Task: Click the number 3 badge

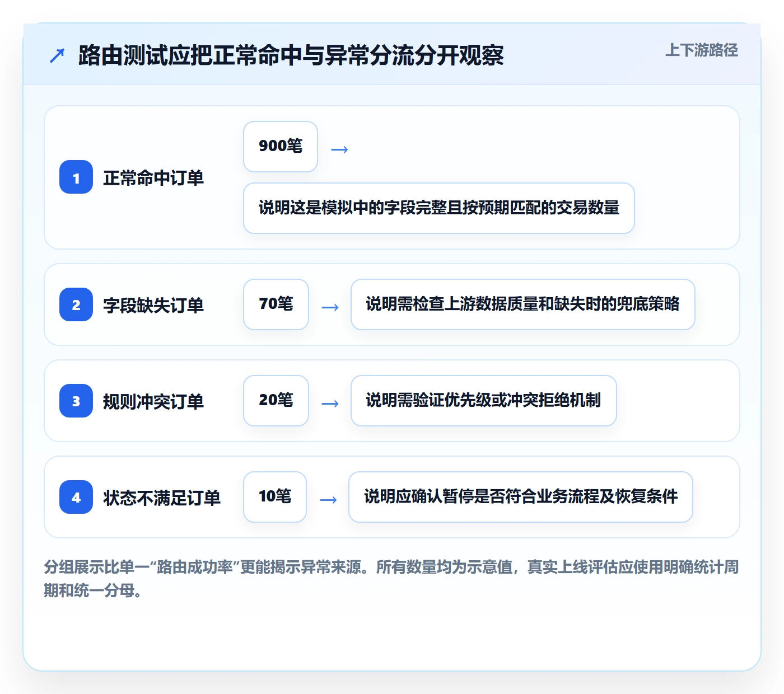Action: tap(76, 401)
